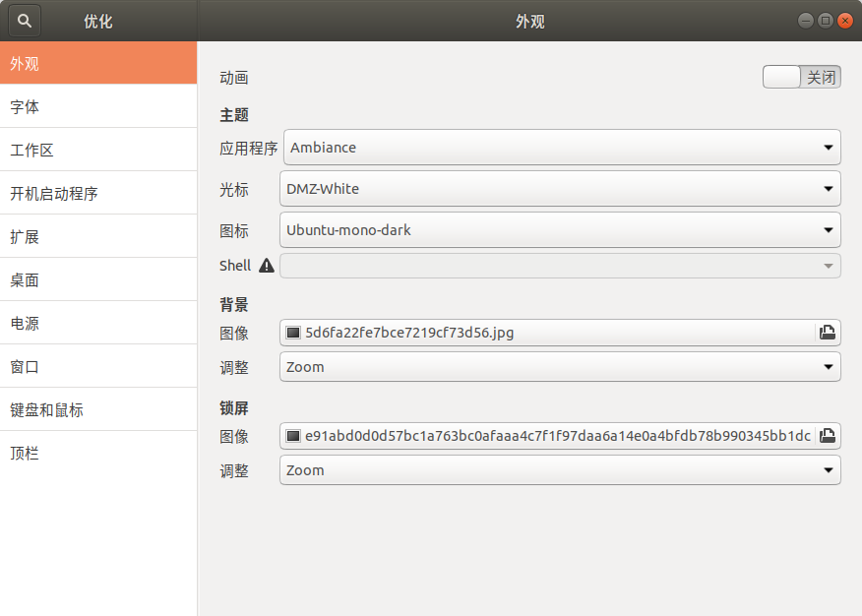
Task: Click background image filename field
Action: pyautogui.click(x=547, y=333)
